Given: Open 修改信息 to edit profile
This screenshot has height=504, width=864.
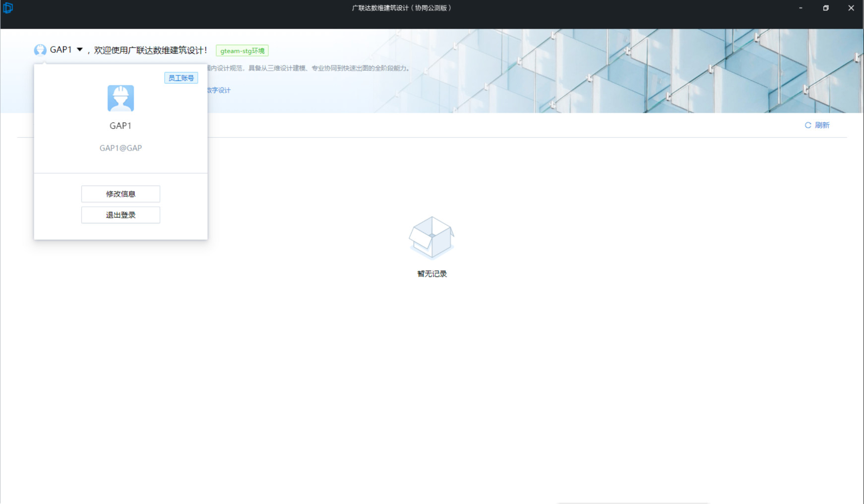Looking at the screenshot, I should tap(121, 194).
